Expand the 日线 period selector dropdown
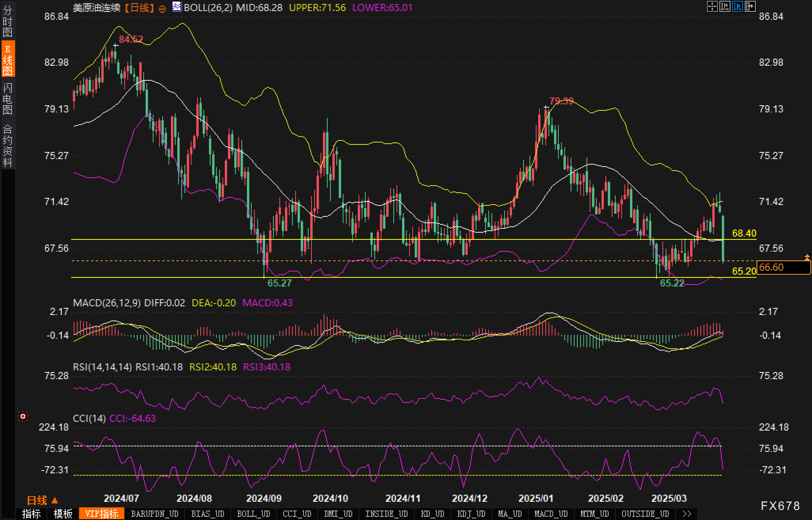 [x=42, y=501]
